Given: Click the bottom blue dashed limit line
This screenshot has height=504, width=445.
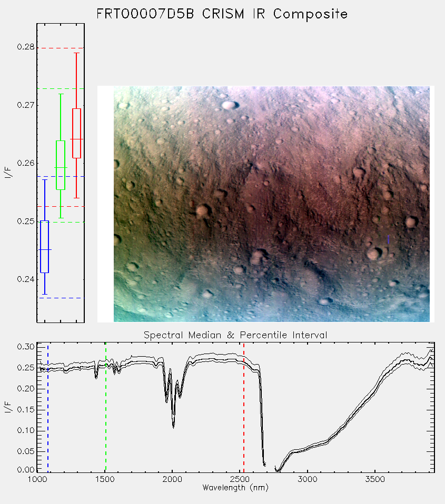Looking at the screenshot, I should [x=61, y=298].
